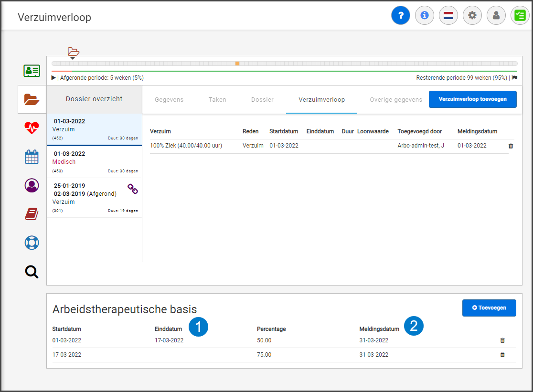Delete the 100% Ziek verzuim row
The width and height of the screenshot is (533, 392).
click(511, 146)
